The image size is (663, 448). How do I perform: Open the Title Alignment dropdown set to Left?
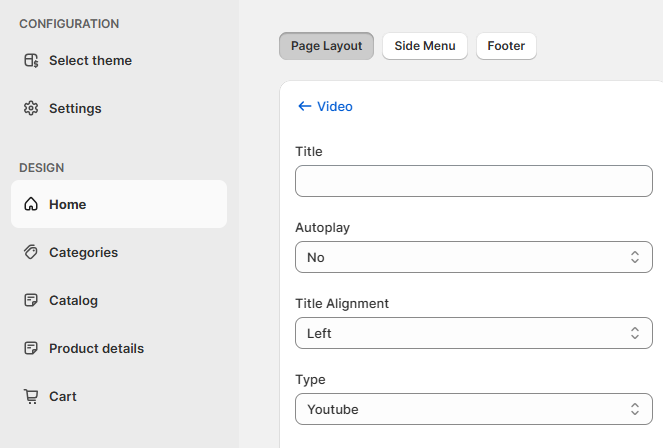pyautogui.click(x=474, y=333)
